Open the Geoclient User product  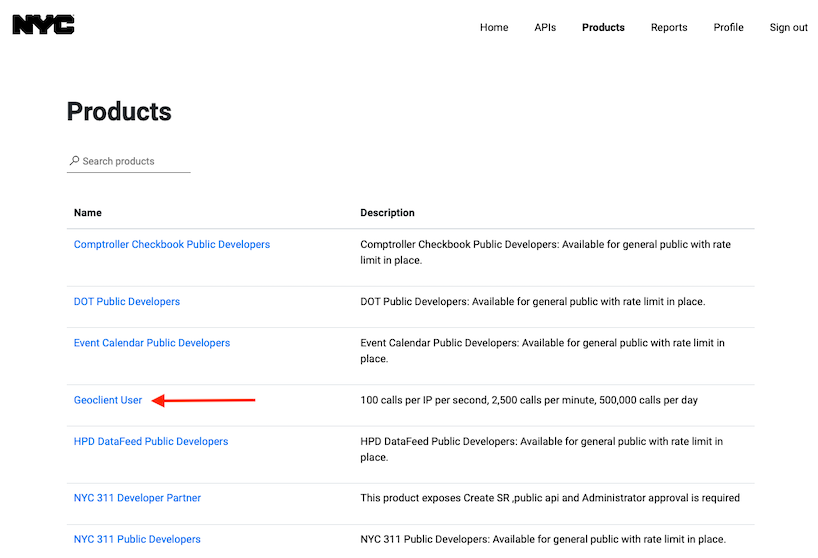point(107,400)
